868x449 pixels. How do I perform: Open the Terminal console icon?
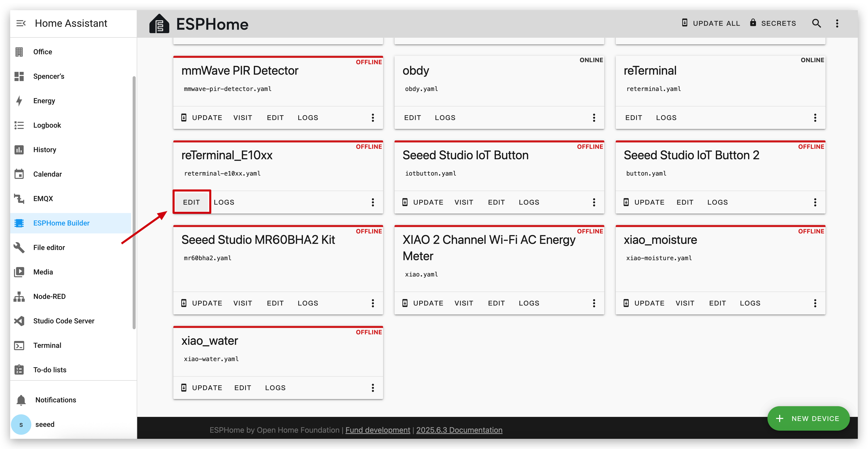(19, 345)
